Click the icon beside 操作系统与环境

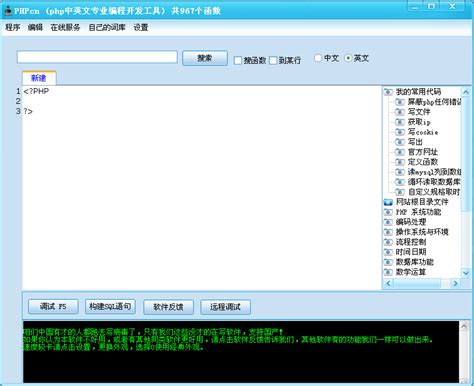pos(388,232)
